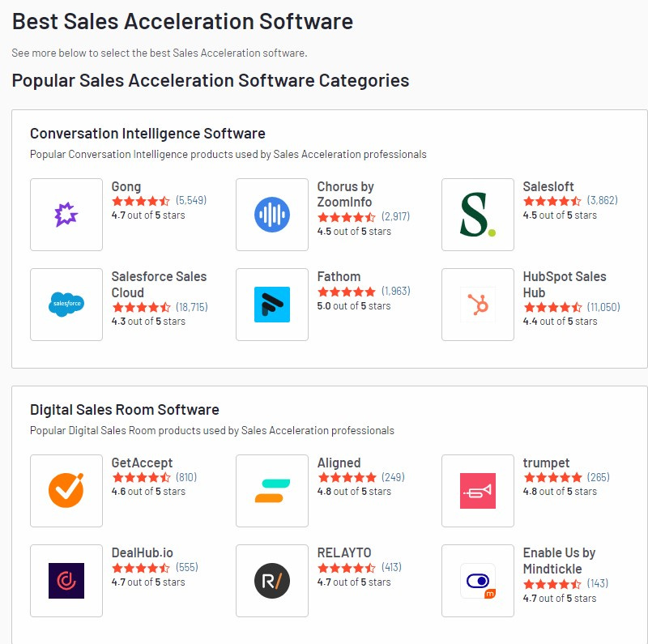This screenshot has height=644, width=648.
Task: Open the Chorus by ZoomInfo product title
Action: 346,194
